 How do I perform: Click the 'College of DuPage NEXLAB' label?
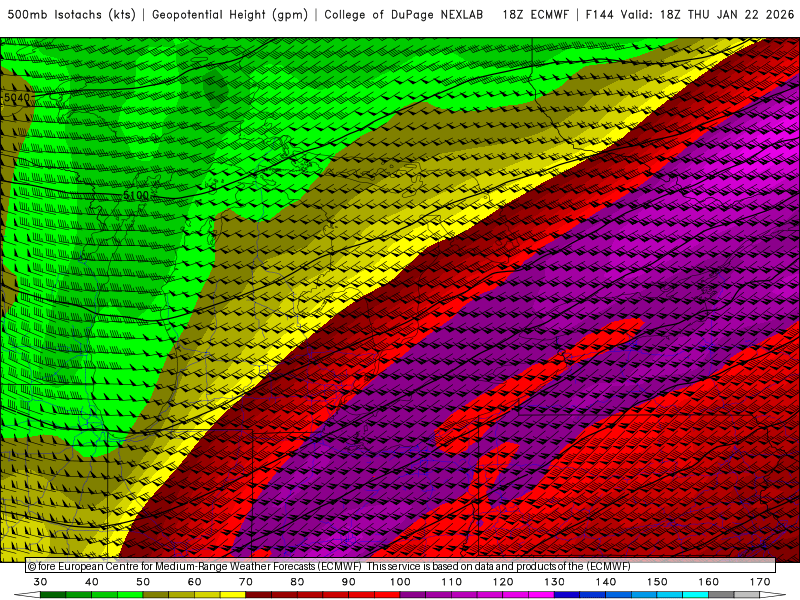point(404,15)
